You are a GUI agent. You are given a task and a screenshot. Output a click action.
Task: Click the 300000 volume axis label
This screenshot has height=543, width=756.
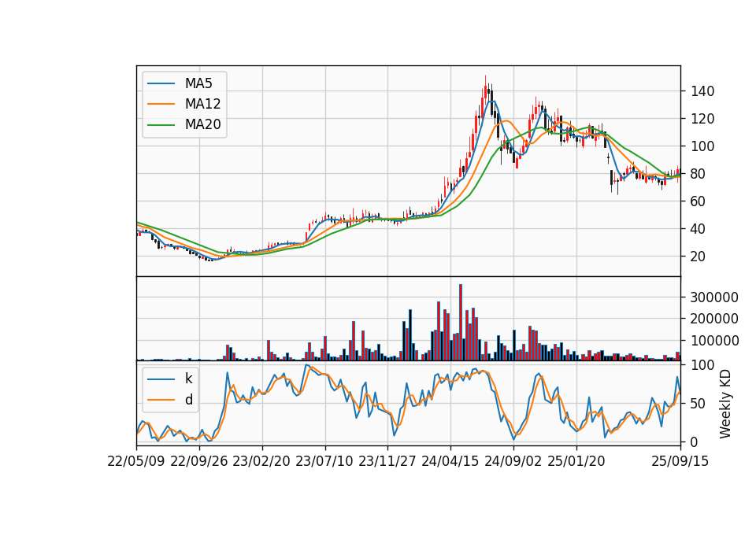(x=714, y=297)
